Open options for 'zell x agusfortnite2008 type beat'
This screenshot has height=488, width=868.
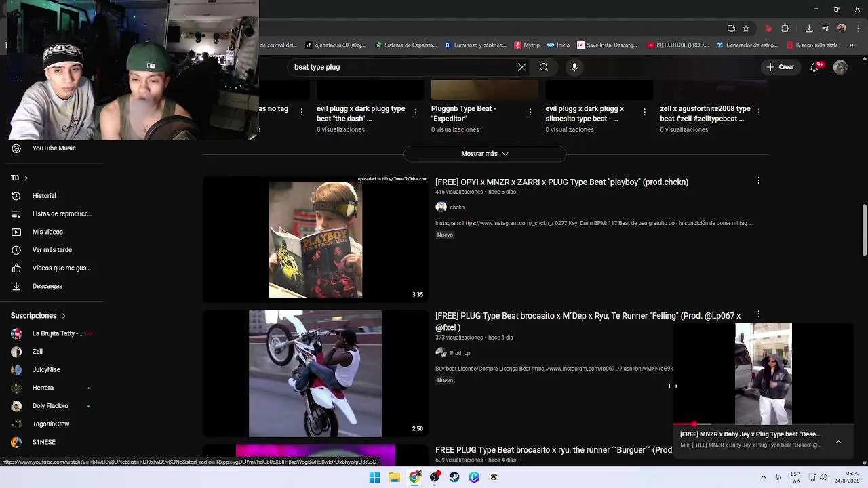[758, 112]
